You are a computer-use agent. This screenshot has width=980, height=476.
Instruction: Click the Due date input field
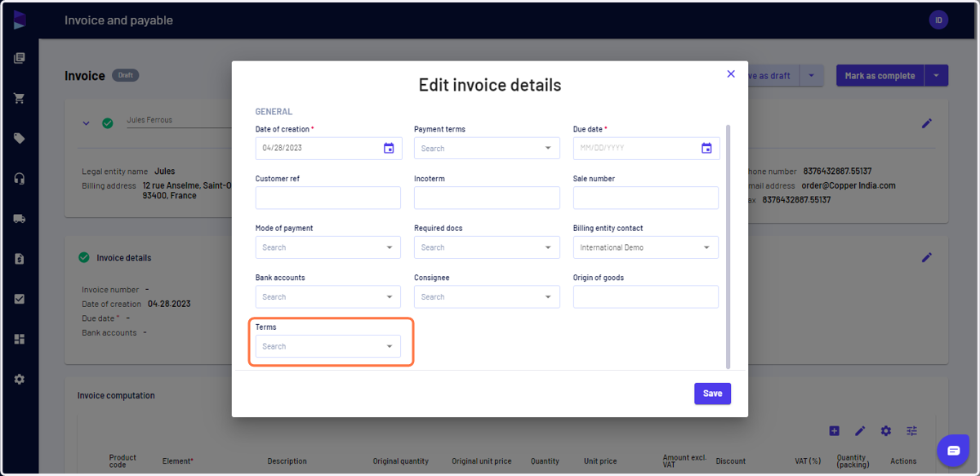[x=646, y=148]
